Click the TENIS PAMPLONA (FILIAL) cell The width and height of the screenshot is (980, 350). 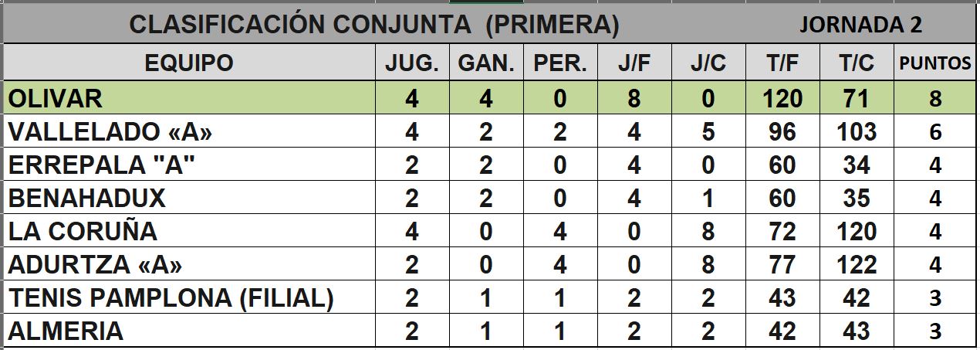(188, 298)
